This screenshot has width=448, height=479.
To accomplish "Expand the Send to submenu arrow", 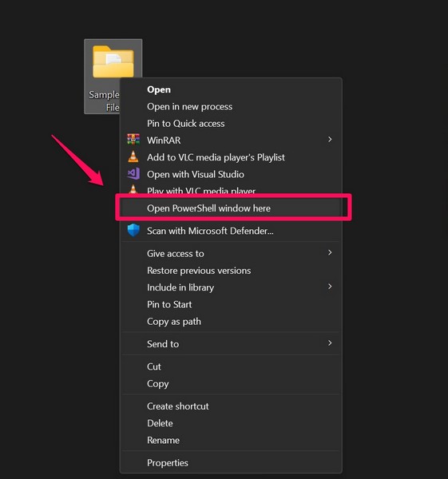I will (330, 343).
